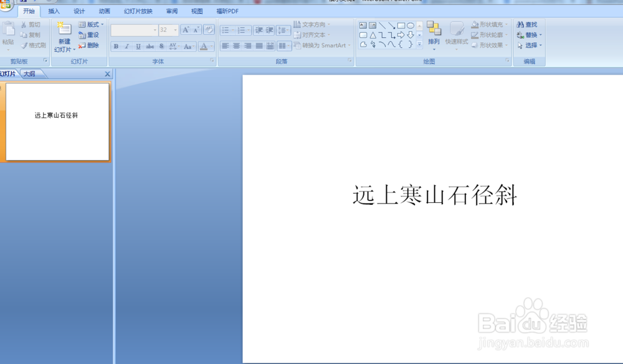Toggle Align Text Left
The height and width of the screenshot is (364, 623).
[226, 46]
